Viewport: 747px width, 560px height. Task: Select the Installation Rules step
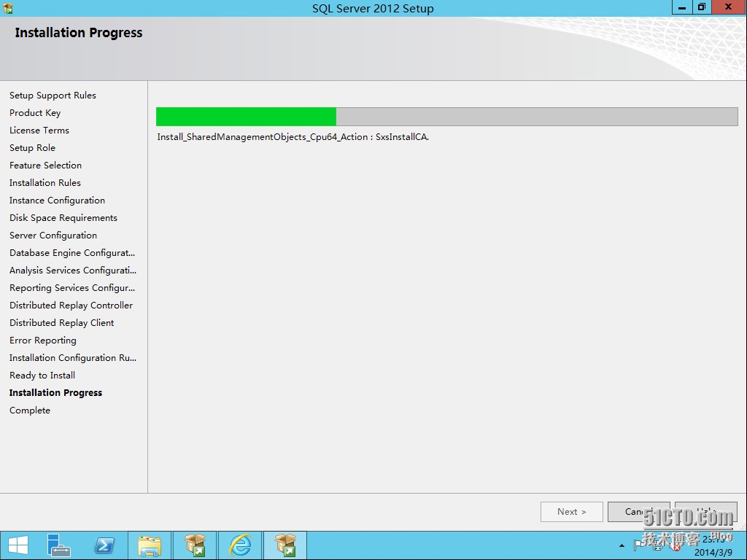(x=45, y=183)
